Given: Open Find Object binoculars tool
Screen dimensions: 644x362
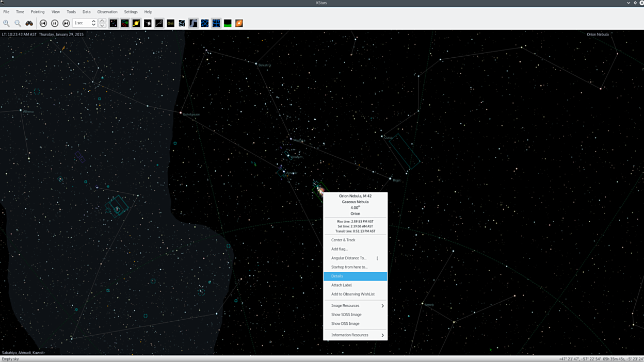Looking at the screenshot, I should coord(29,23).
